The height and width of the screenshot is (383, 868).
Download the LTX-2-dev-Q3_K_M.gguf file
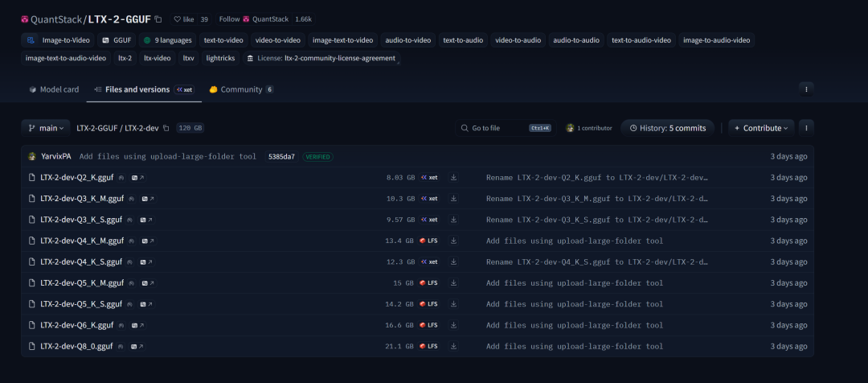(x=453, y=199)
